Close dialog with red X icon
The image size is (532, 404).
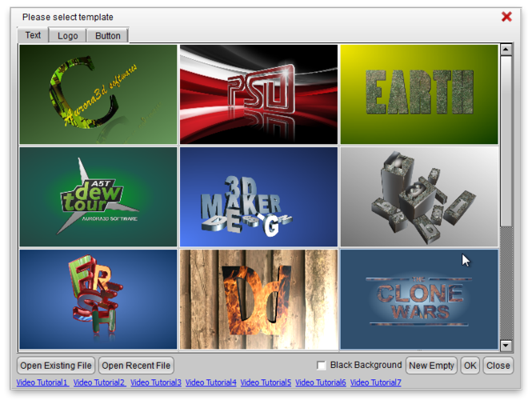pyautogui.click(x=506, y=17)
